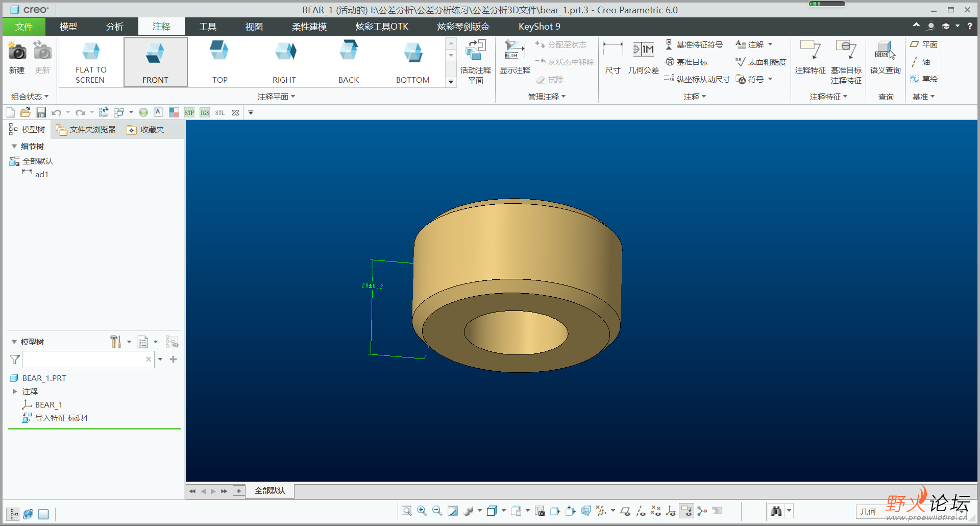The width and height of the screenshot is (980, 526).
Task: Click the add state plus button beside 全部默认
Action: [x=238, y=491]
